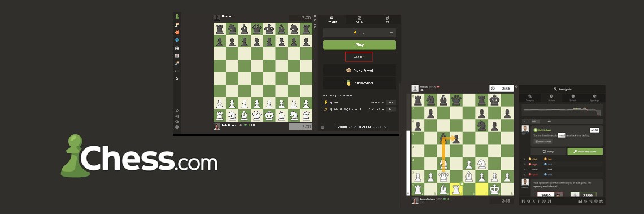The image size is (644, 215).
Task: Jump to the first move of the game
Action: point(524,201)
